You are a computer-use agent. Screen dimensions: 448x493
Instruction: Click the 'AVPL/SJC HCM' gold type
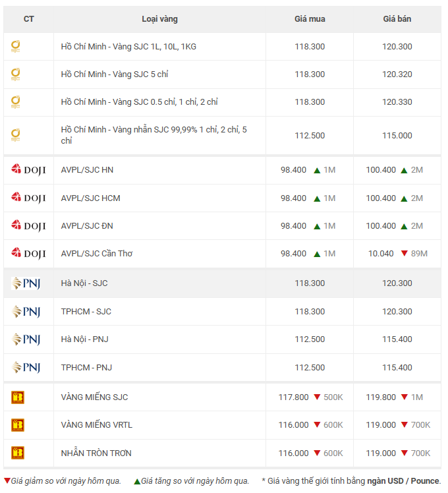[90, 198]
